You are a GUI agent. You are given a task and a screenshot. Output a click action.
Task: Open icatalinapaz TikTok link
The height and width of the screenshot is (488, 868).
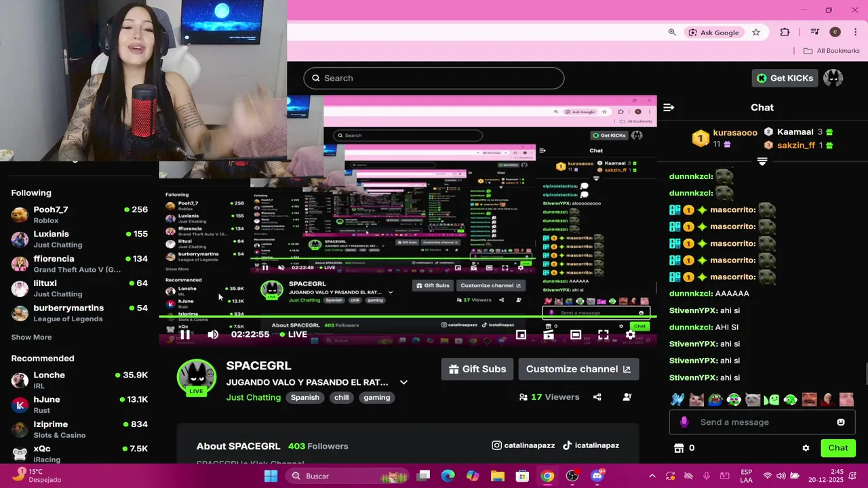point(591,445)
